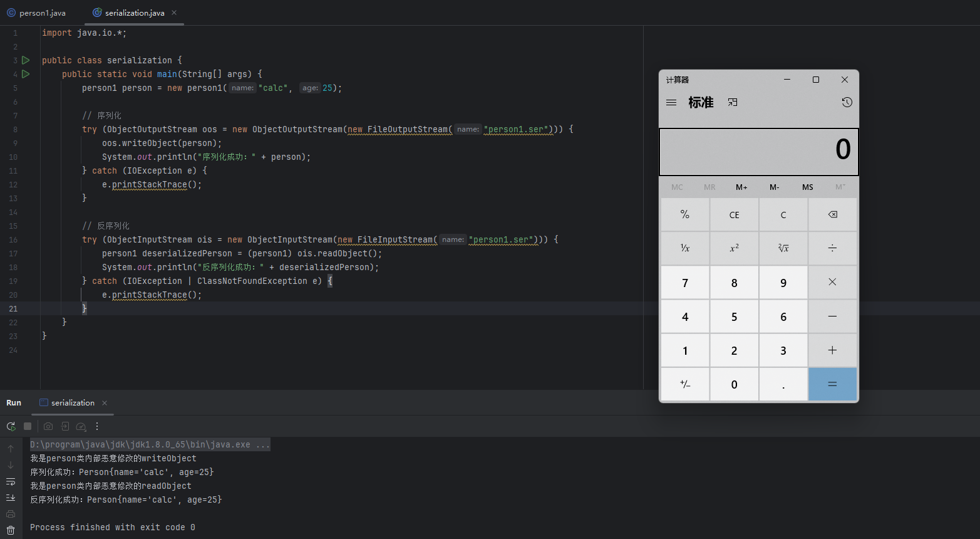
Task: Click the divide button in Calculator
Action: [x=833, y=249]
